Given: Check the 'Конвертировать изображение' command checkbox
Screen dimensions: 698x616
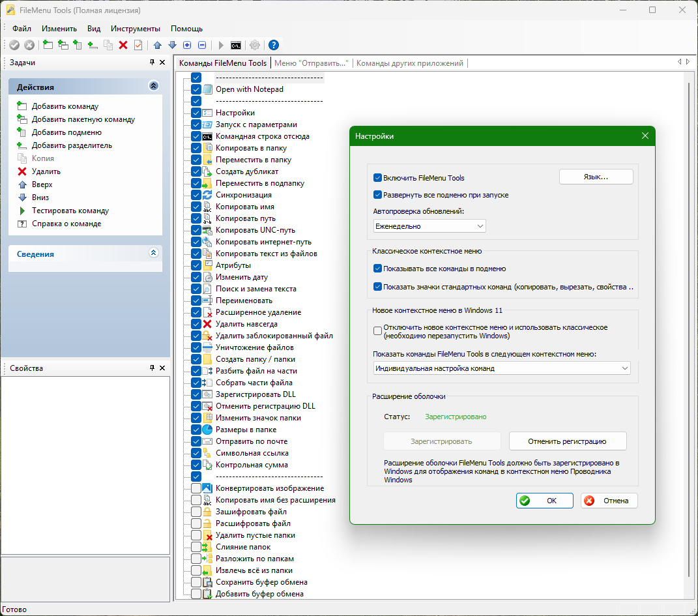Looking at the screenshot, I should [196, 488].
